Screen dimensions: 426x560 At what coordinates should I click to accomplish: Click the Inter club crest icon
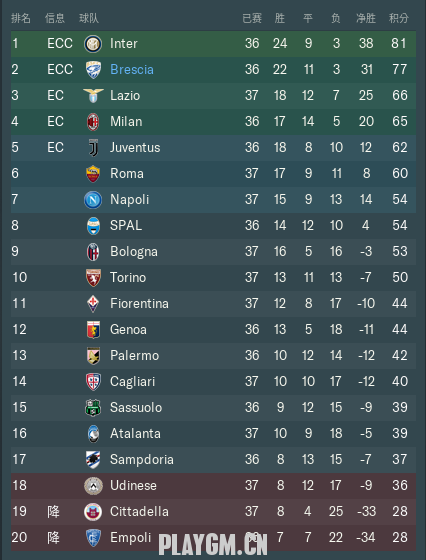click(x=93, y=44)
